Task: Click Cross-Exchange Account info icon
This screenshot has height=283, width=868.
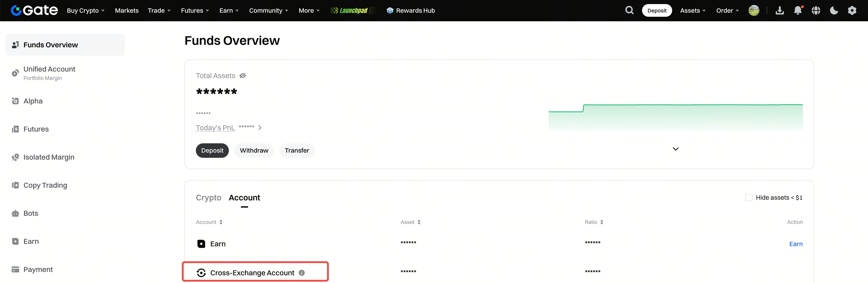Action: tap(301, 273)
